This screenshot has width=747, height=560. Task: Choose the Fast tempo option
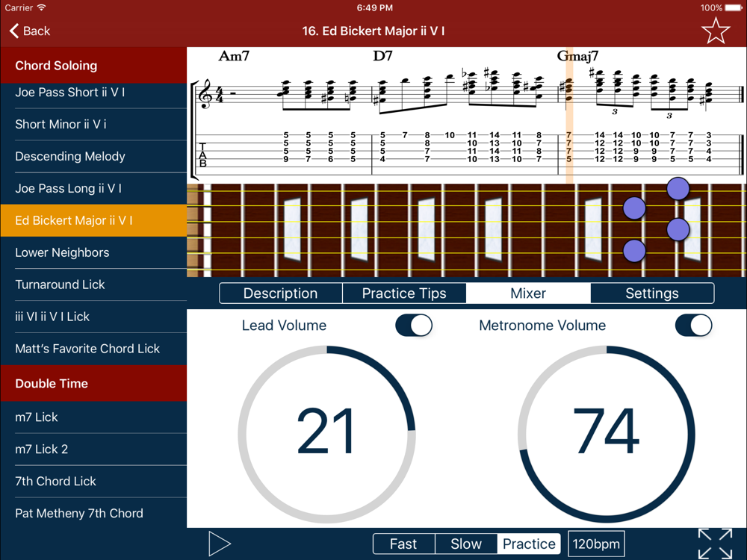[x=403, y=544]
